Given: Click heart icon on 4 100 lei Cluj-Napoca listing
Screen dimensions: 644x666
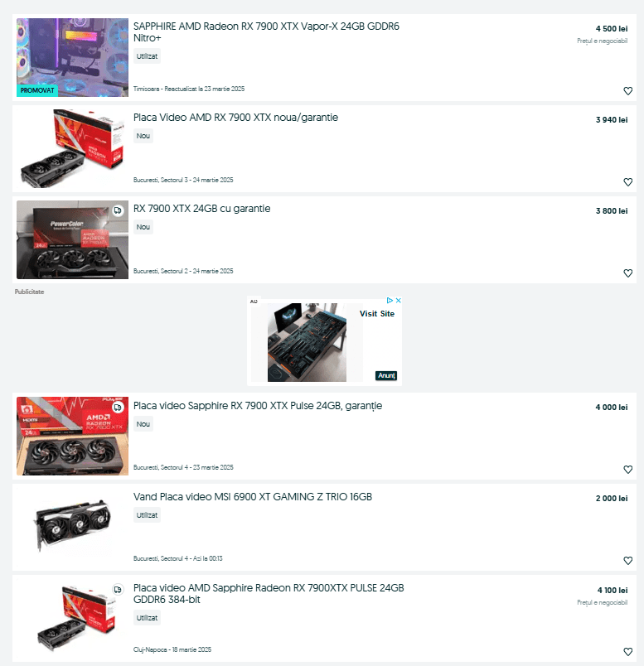Looking at the screenshot, I should pos(628,652).
